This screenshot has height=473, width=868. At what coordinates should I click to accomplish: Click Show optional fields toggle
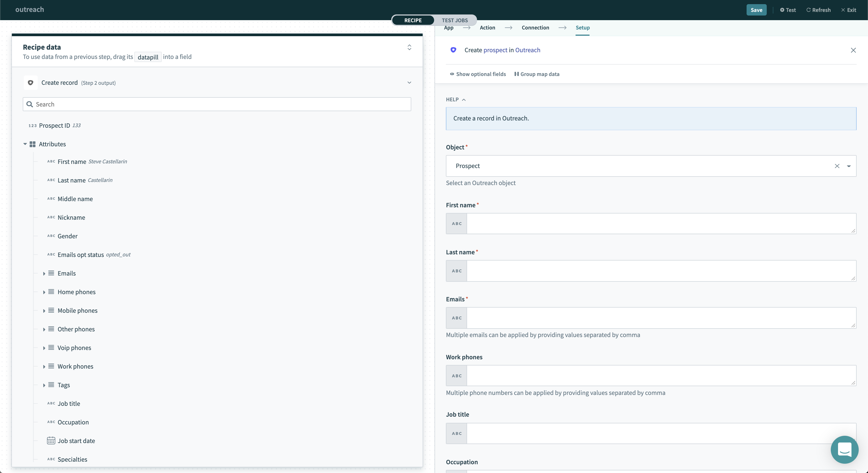coord(477,73)
